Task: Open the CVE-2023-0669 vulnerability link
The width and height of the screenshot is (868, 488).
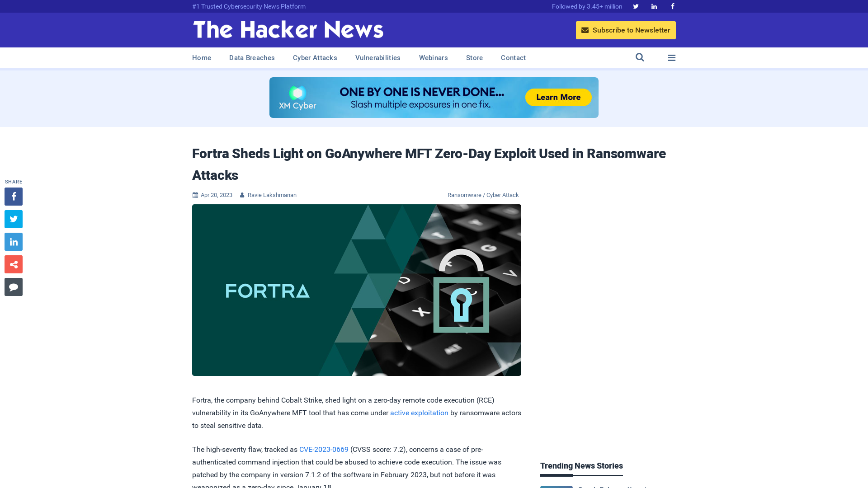Action: click(x=324, y=449)
